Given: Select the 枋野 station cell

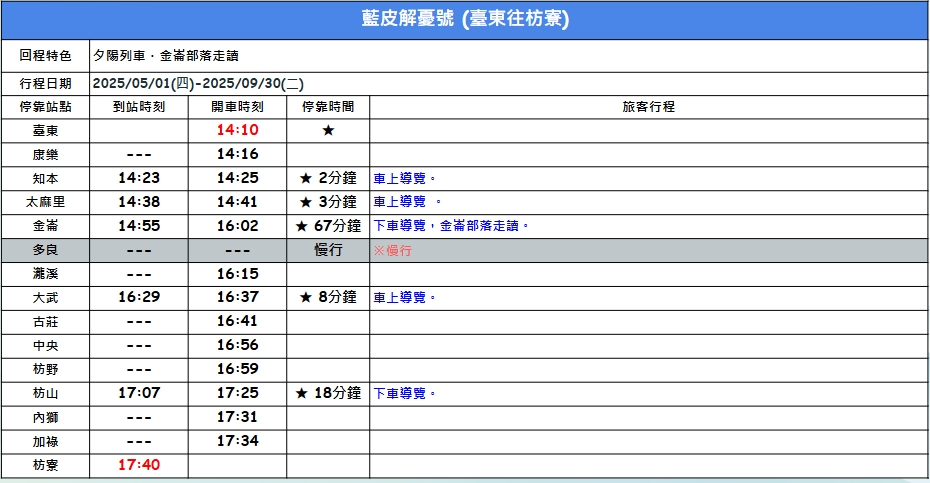Looking at the screenshot, I should click(x=45, y=370).
